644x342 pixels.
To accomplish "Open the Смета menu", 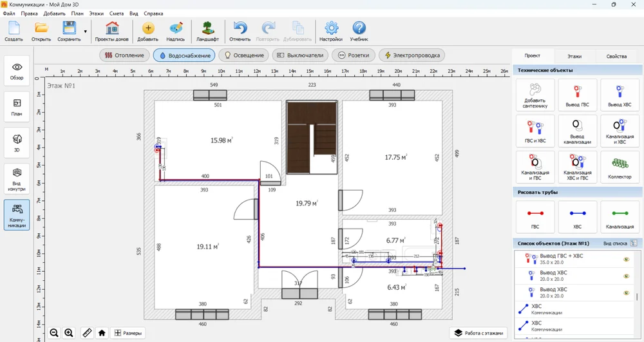I will coord(117,14).
